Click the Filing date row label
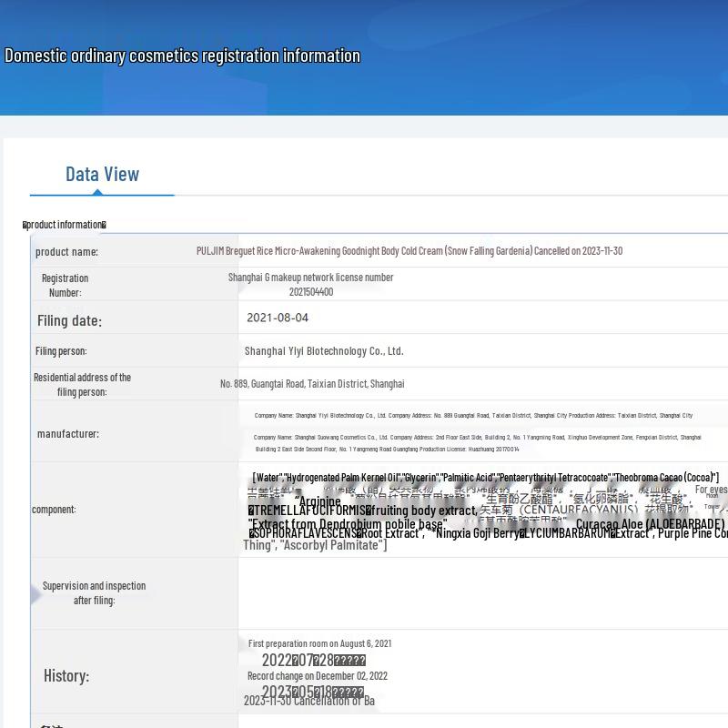Screen dimensions: 728x728 (x=69, y=320)
